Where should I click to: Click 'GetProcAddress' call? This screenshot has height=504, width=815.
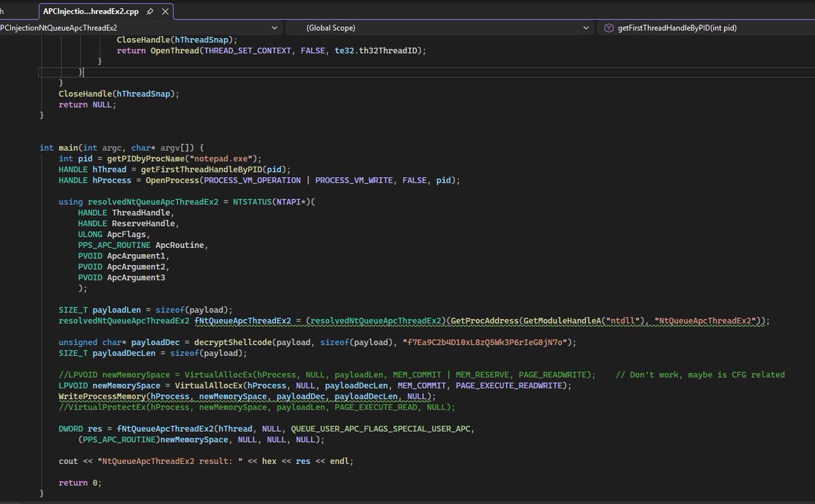point(485,321)
